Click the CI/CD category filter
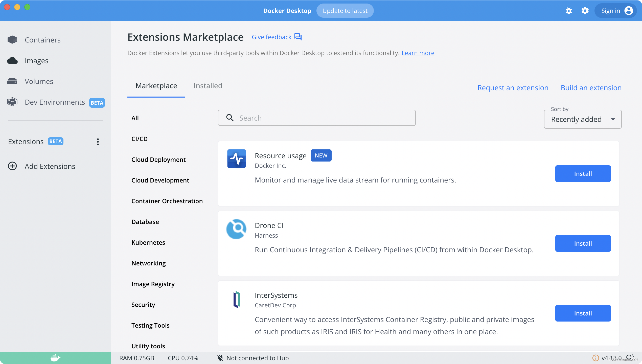The width and height of the screenshot is (642, 364). tap(139, 139)
